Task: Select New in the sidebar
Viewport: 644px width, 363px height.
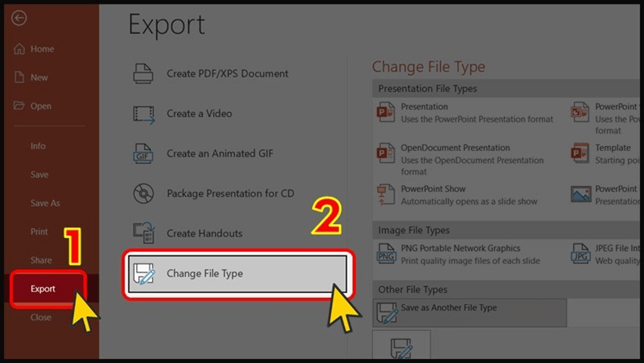Action: point(39,77)
